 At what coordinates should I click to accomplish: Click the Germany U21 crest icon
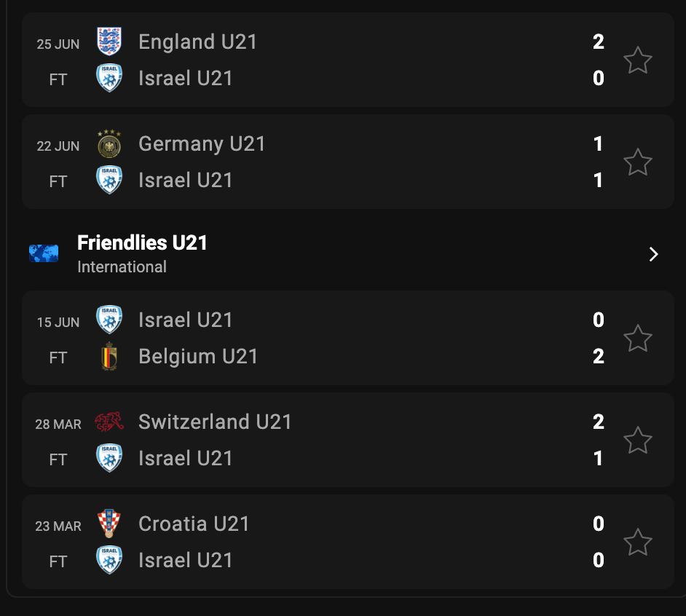click(109, 144)
